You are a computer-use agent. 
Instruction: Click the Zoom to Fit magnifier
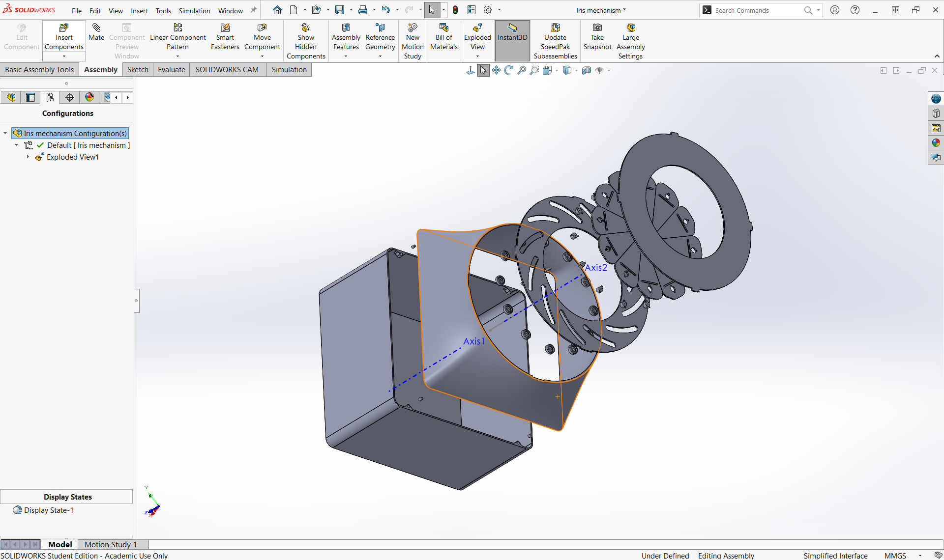[x=522, y=70]
